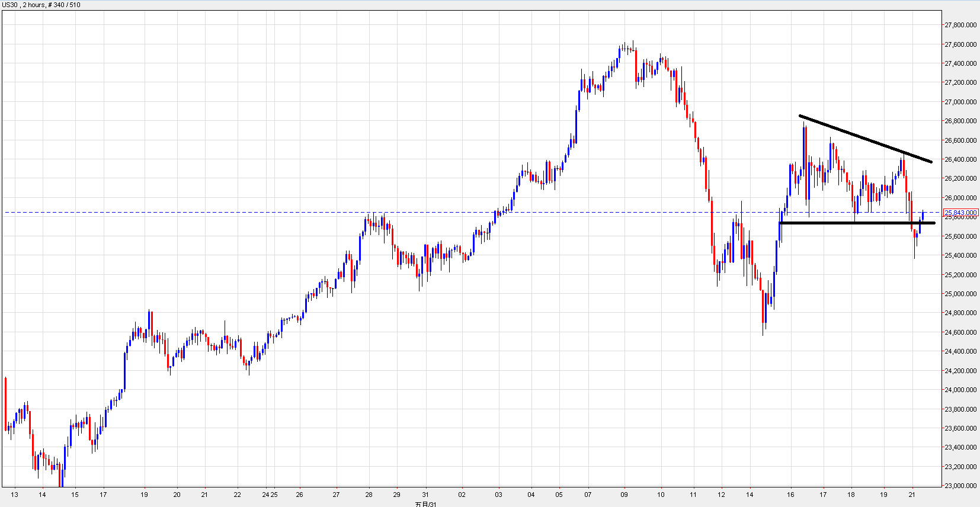Select the horizontal black support line
Viewport: 980px width, 507px height.
857,223
